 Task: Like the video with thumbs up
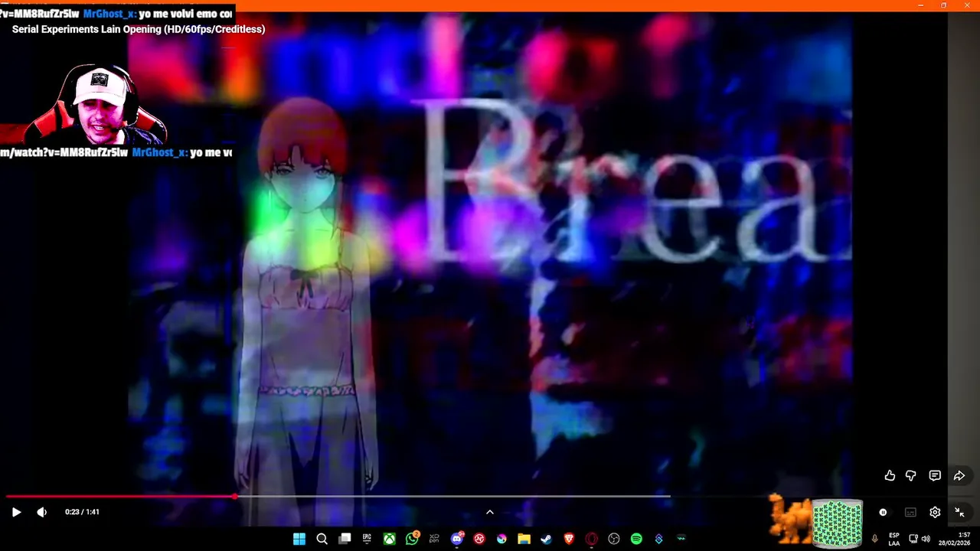coord(890,476)
